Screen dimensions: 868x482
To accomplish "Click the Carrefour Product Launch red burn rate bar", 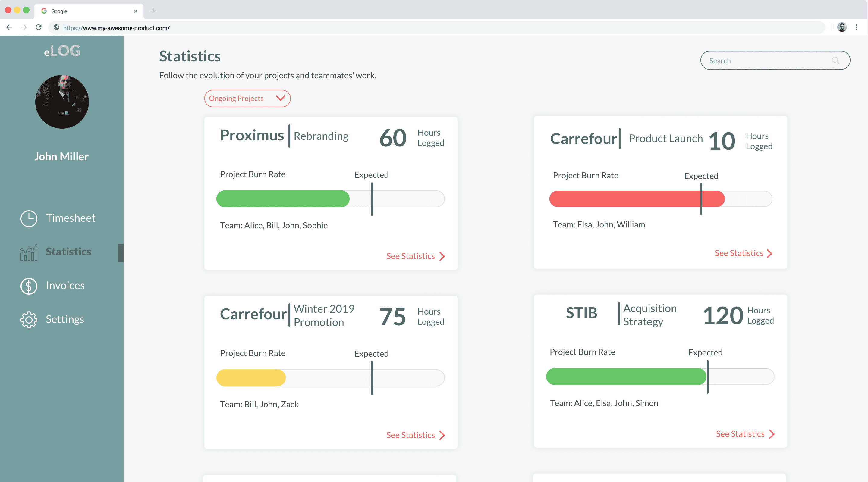I will [x=637, y=199].
